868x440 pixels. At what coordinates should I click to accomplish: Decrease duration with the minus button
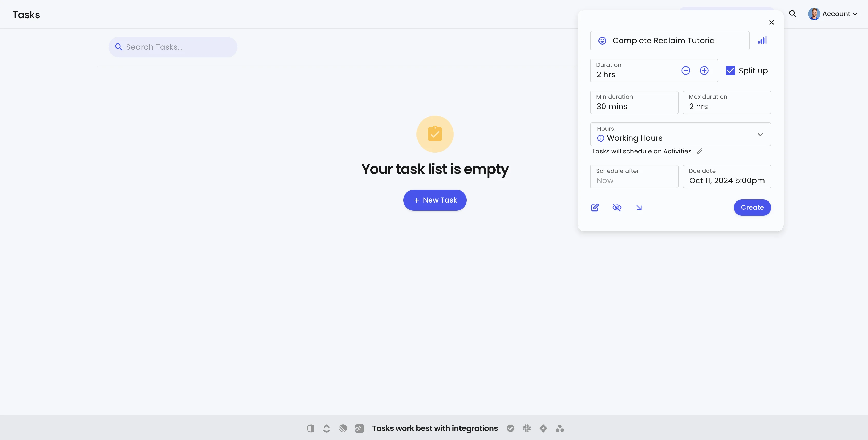[685, 71]
